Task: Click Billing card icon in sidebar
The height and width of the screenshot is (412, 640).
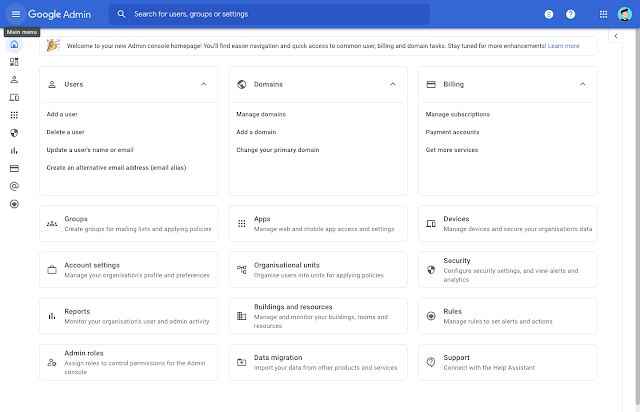Action: (x=14, y=168)
